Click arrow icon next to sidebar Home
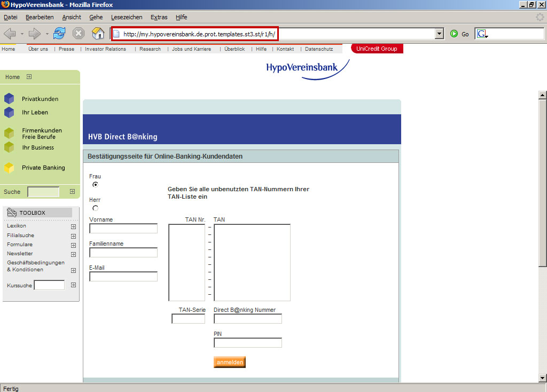This screenshot has width=547, height=392. [x=29, y=77]
